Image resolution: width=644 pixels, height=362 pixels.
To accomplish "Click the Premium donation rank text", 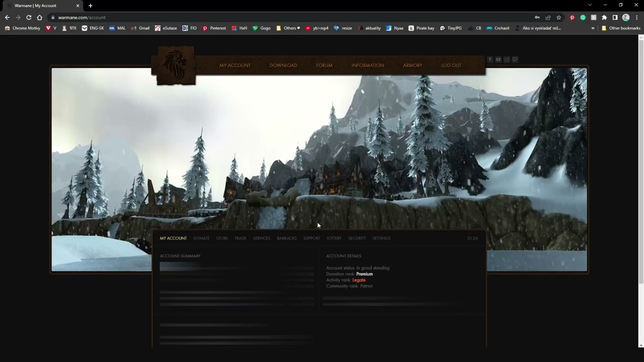I will pos(364,274).
